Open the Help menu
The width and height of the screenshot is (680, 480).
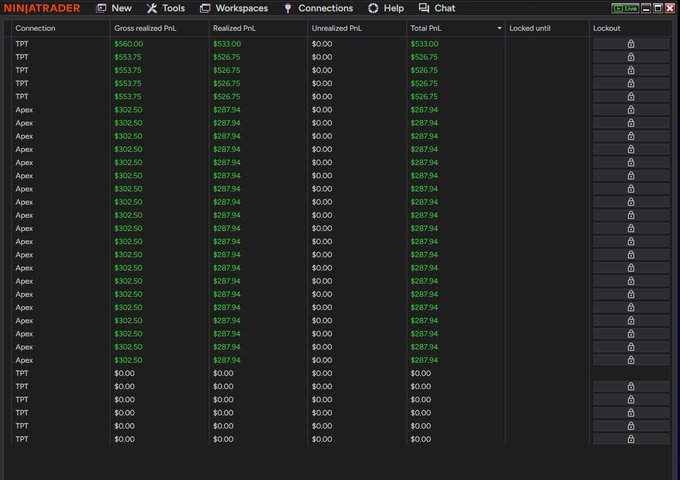coord(386,8)
